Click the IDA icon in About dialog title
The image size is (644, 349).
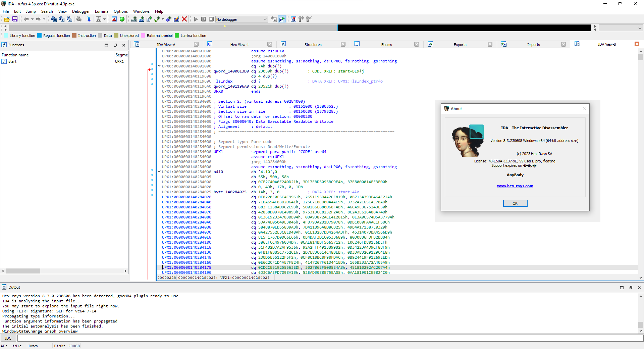[446, 109]
